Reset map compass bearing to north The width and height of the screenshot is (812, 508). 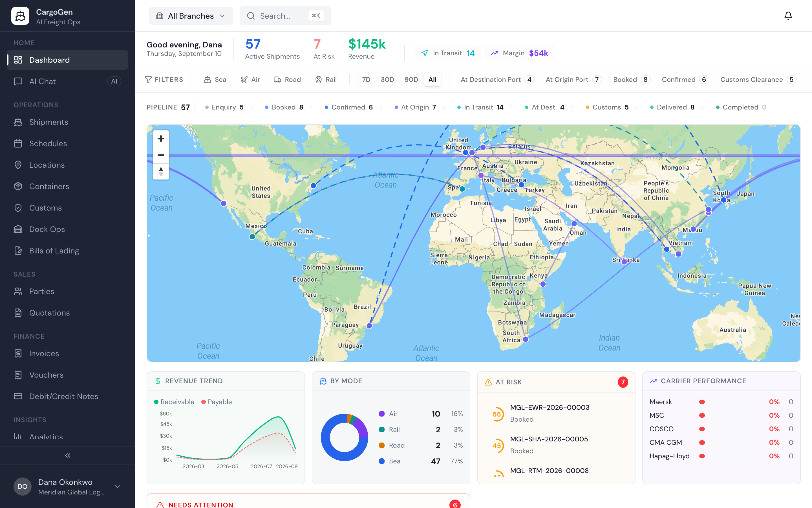tap(161, 171)
